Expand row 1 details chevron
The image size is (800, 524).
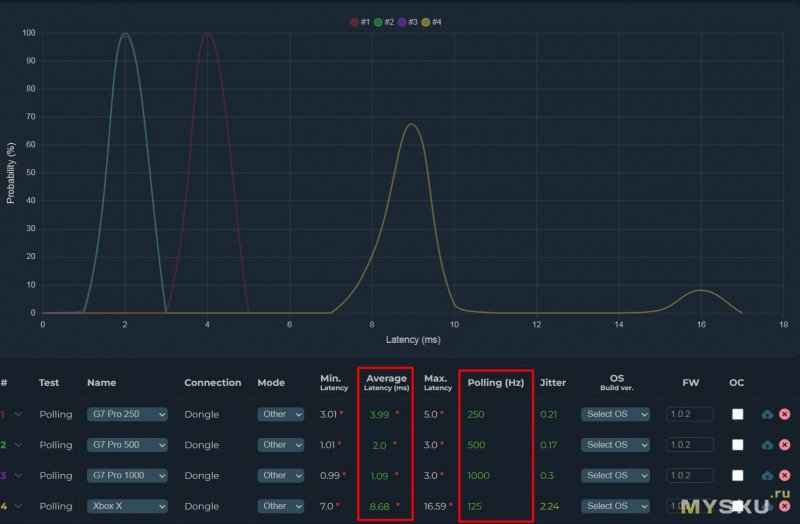pyautogui.click(x=18, y=414)
